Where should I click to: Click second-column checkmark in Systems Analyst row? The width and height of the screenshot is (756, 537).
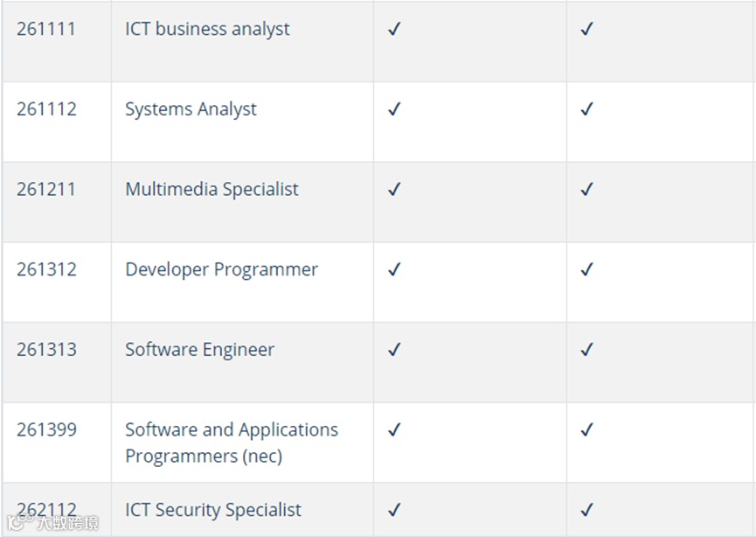coord(586,109)
